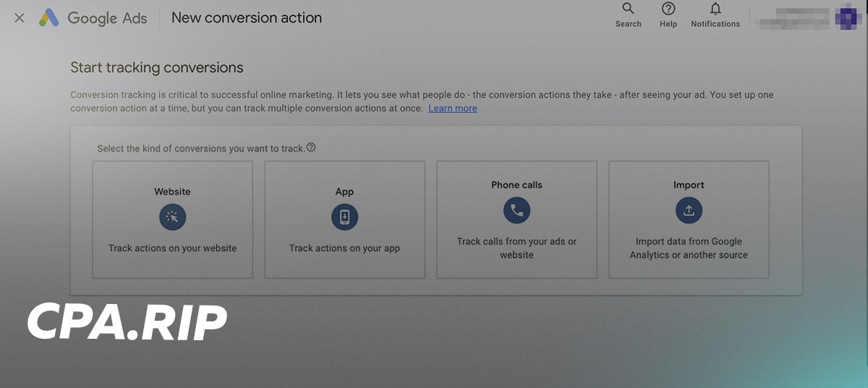The height and width of the screenshot is (388, 868).
Task: Open the Help menu icon
Action: (668, 15)
